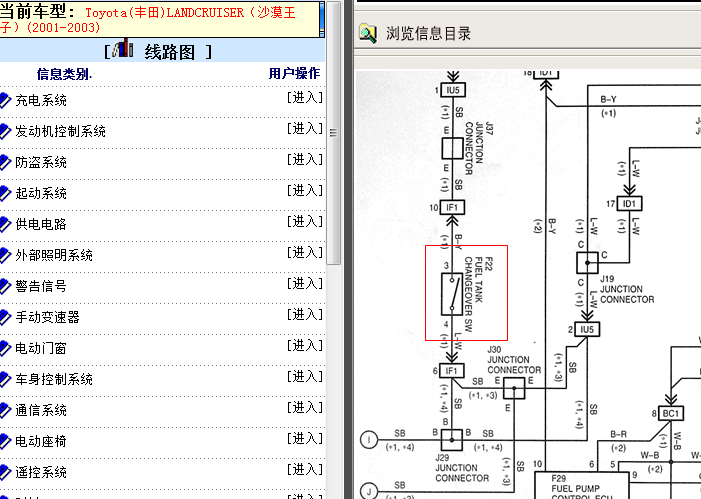Click [进入] next to 电动座椅
Viewport: 701px width, 499px height.
pos(304,439)
